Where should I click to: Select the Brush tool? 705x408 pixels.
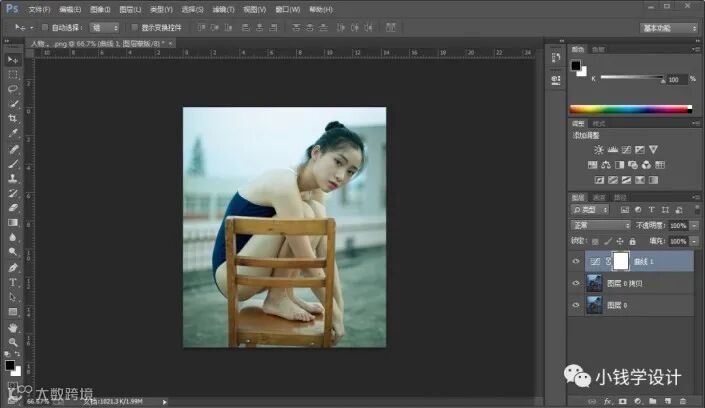pos(13,163)
